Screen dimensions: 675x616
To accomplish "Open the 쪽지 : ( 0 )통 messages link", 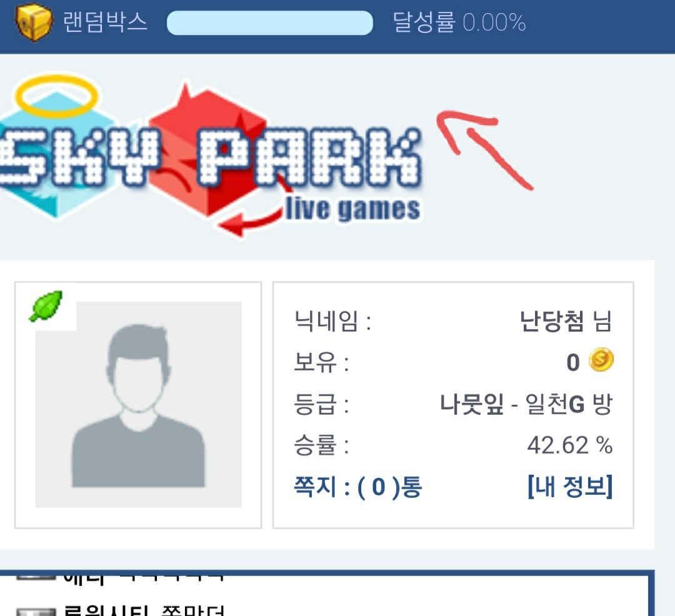I will [x=357, y=487].
